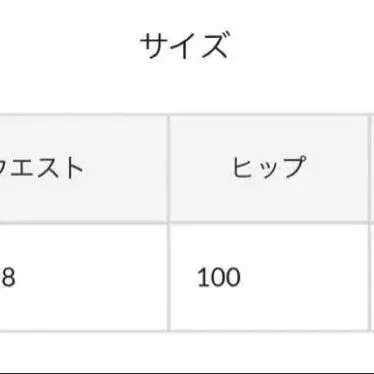Select the ヒップ column header label

(x=269, y=167)
